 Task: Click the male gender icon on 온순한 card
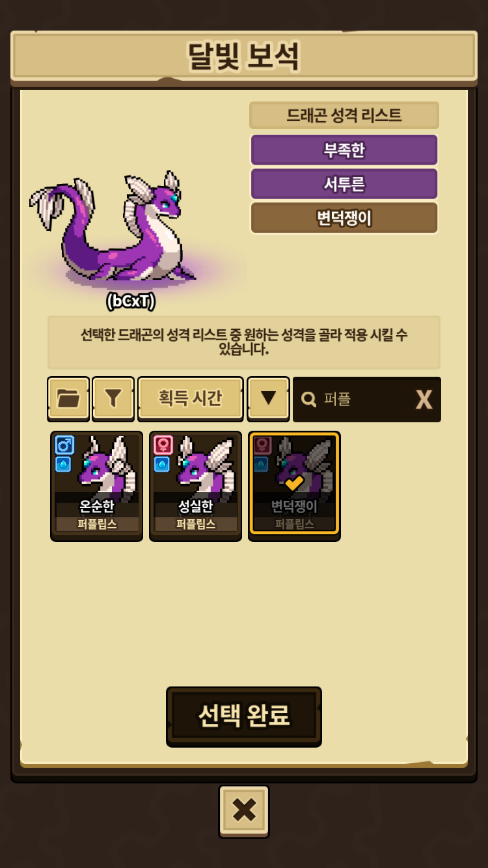[64, 446]
